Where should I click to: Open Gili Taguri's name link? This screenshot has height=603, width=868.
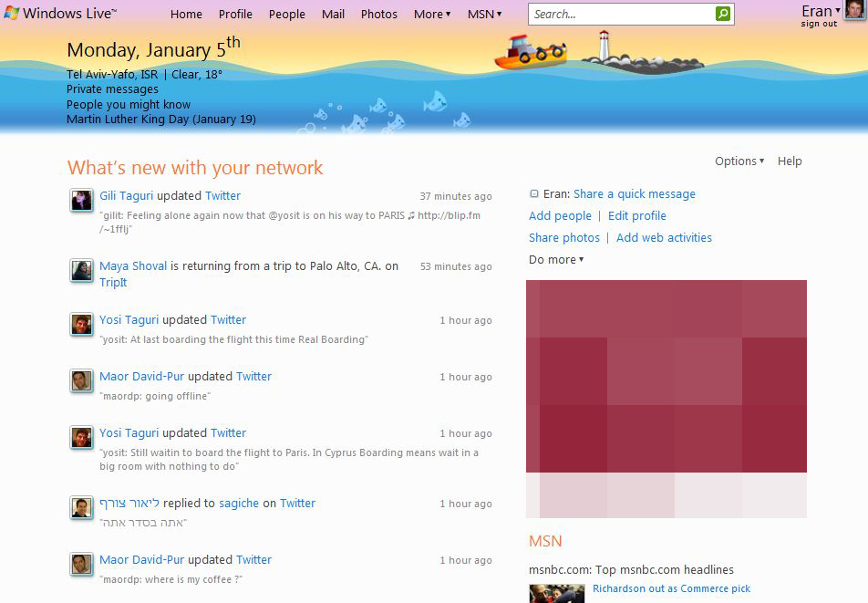126,195
